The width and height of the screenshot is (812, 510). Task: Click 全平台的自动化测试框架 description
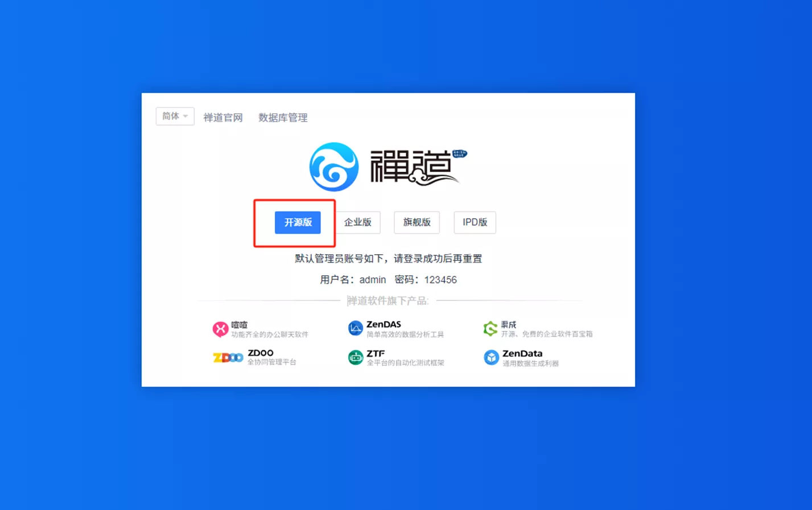coord(405,363)
